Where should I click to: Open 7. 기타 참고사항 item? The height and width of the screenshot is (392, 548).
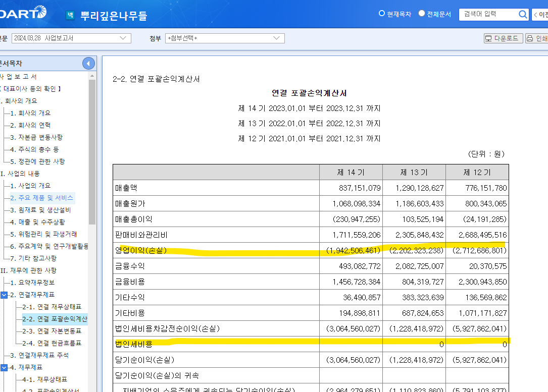point(33,258)
